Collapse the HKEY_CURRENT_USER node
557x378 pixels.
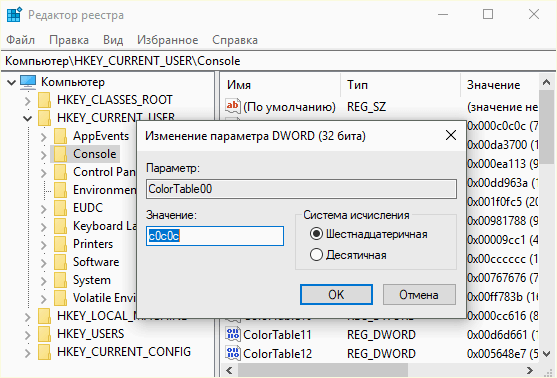tap(28, 118)
